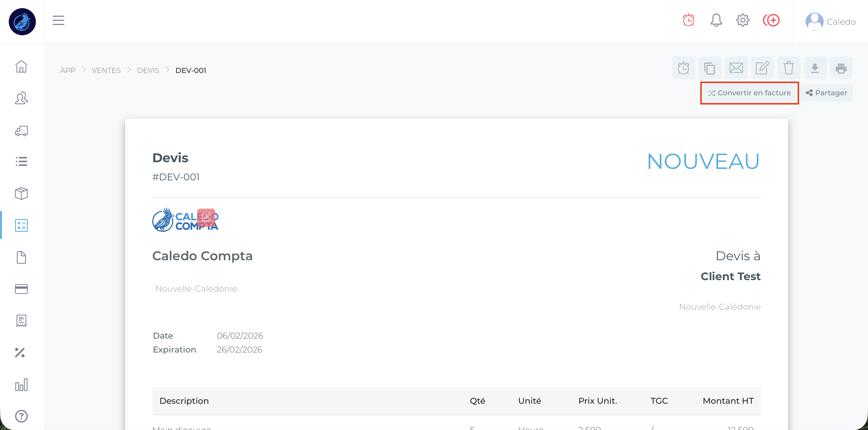The height and width of the screenshot is (430, 868).
Task: Open the red alarm clock reminder
Action: pyautogui.click(x=688, y=21)
